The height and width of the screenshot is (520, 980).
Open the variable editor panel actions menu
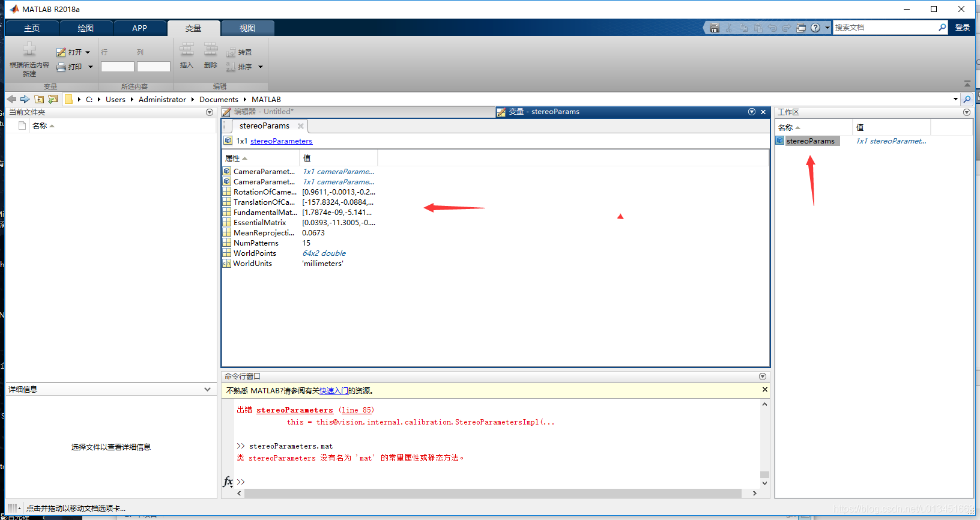(x=752, y=112)
